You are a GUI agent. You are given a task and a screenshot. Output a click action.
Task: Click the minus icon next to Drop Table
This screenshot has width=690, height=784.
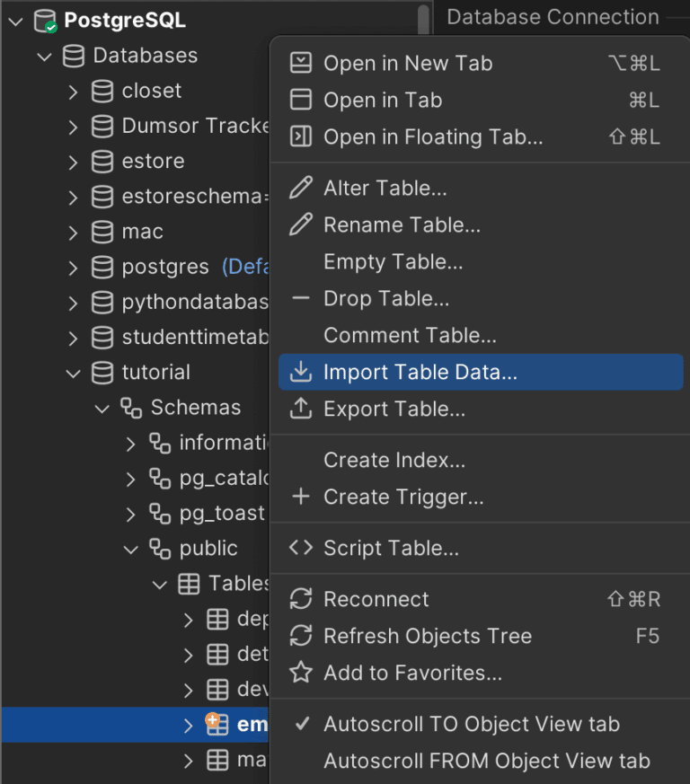point(302,298)
